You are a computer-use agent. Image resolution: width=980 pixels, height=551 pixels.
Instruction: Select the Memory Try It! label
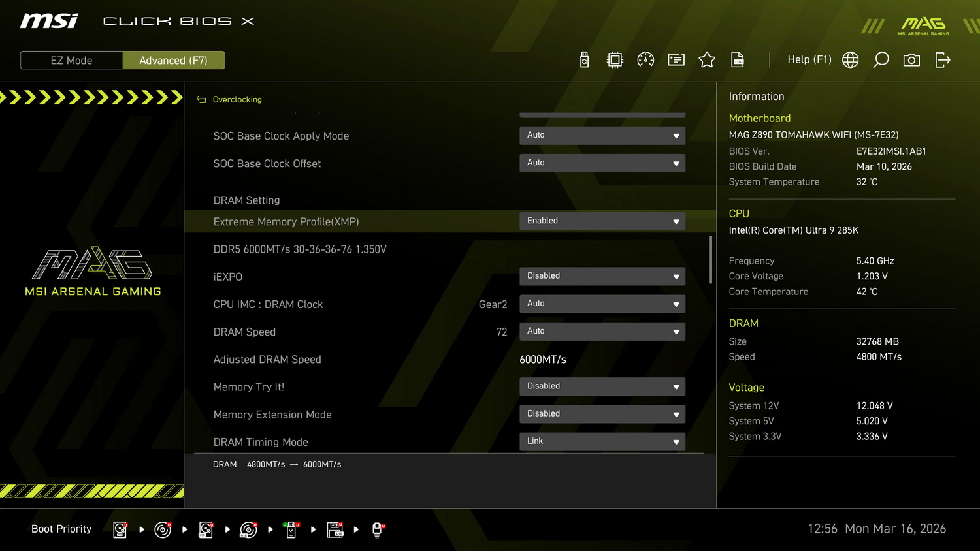(249, 387)
